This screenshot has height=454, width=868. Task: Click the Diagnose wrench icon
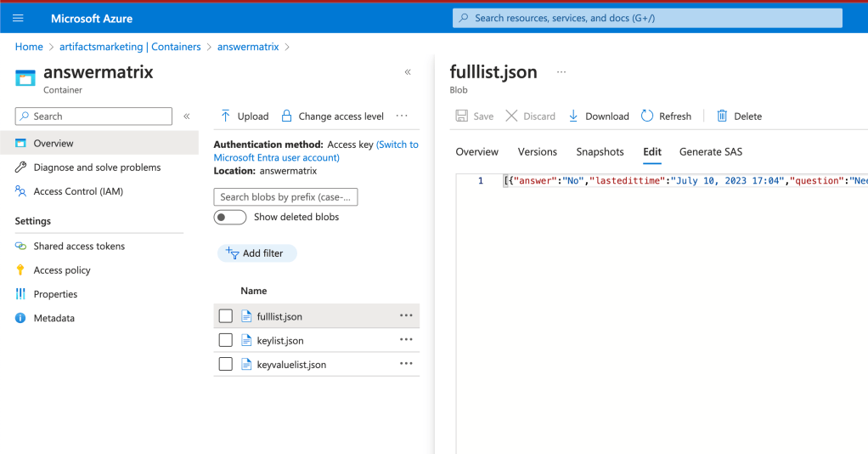click(x=20, y=167)
